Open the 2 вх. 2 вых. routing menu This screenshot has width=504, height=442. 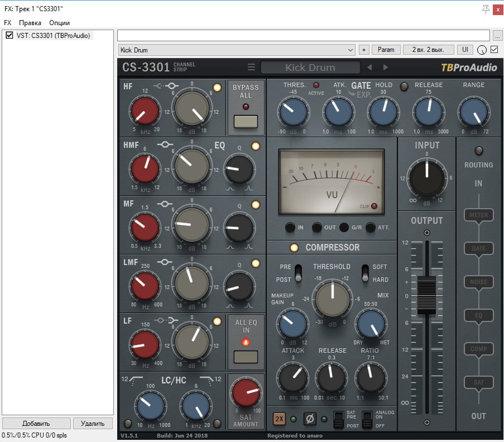[x=429, y=50]
